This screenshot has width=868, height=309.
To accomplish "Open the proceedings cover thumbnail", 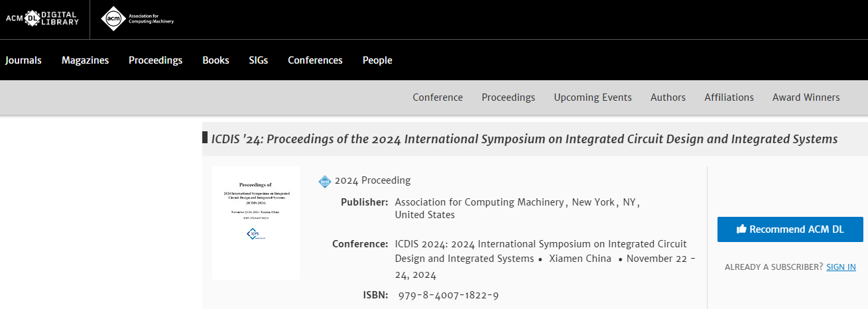I will (x=256, y=223).
